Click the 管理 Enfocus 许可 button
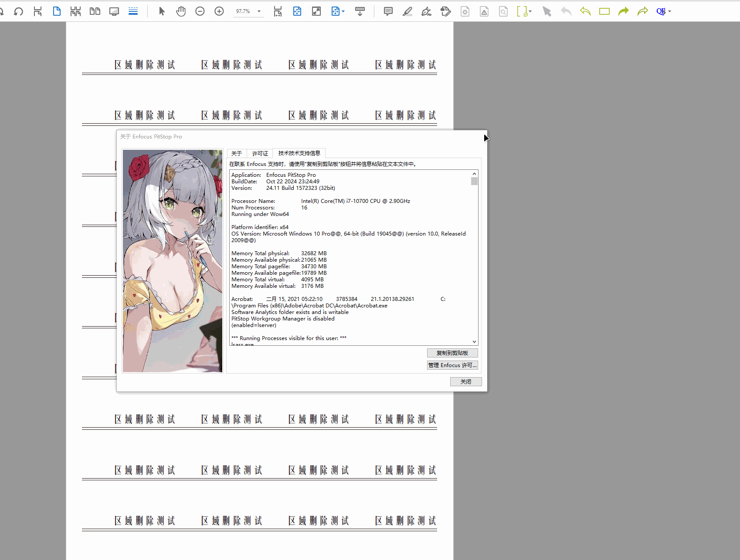The height and width of the screenshot is (560, 740). (x=452, y=365)
